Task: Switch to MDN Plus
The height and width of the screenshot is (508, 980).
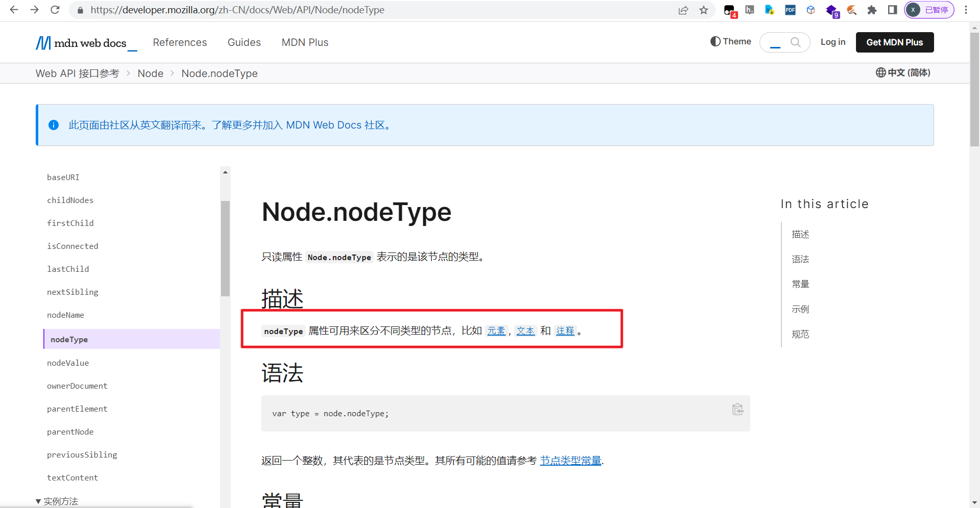Action: pyautogui.click(x=305, y=42)
